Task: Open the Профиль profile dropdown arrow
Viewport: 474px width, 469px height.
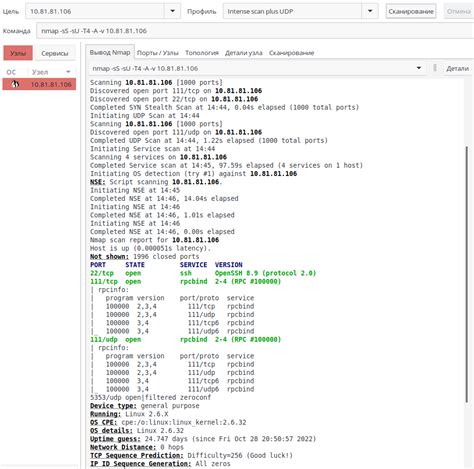Action: click(370, 11)
